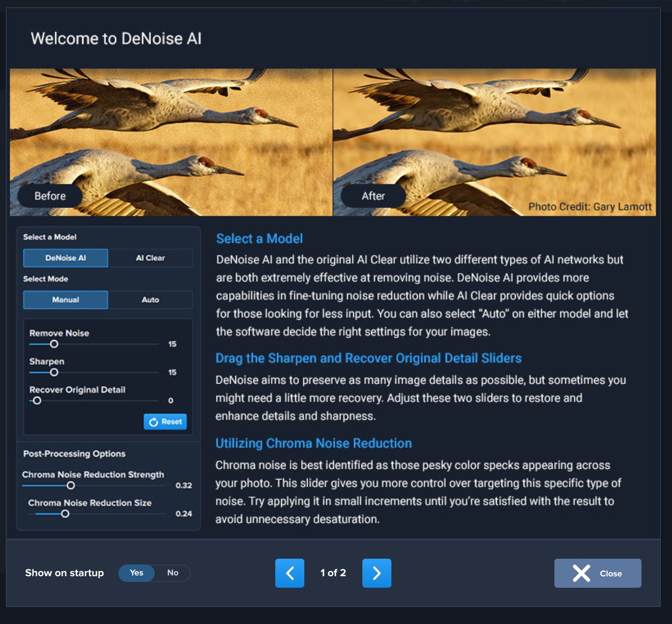Switch mode to Auto
This screenshot has width=672, height=624.
(150, 300)
